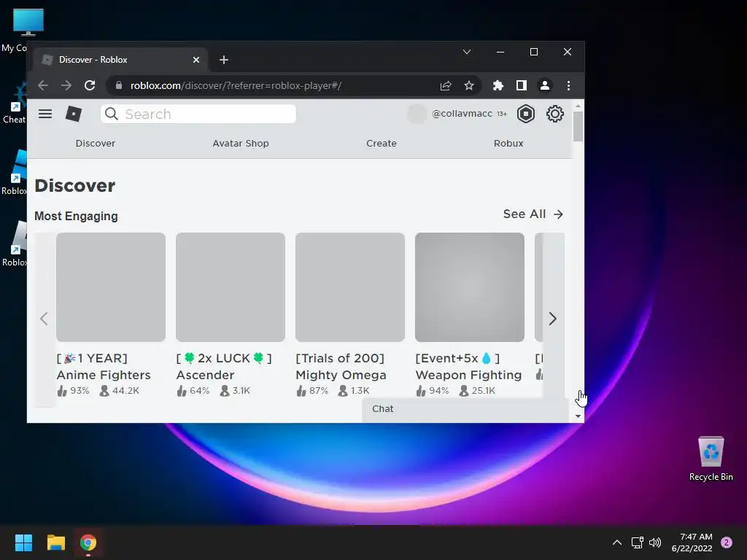Click See All for Most Engaging
The width and height of the screenshot is (747, 560).
coord(533,214)
